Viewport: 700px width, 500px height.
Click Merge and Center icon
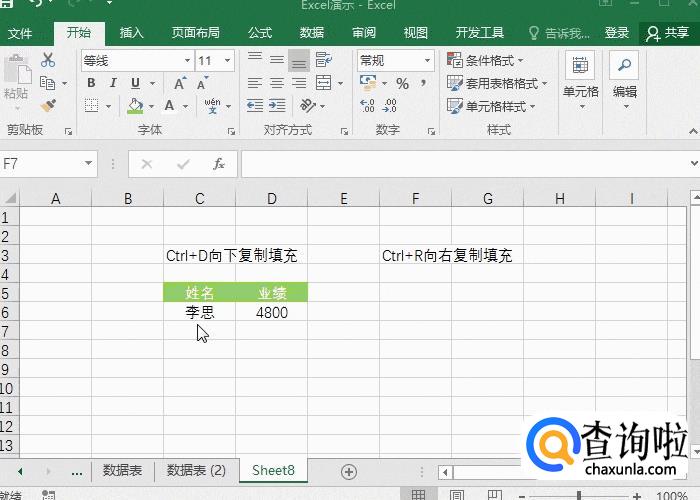click(323, 83)
